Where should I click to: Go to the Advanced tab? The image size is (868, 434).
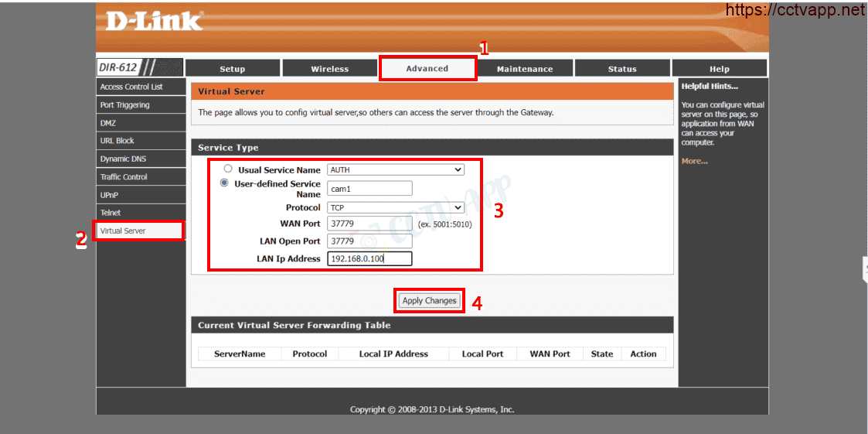427,69
